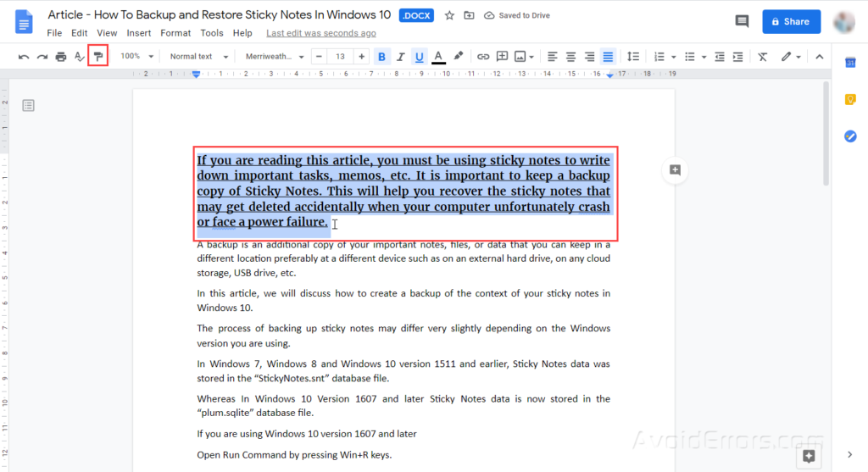This screenshot has height=472, width=868.
Task: Open line spacing options
Action: 632,57
